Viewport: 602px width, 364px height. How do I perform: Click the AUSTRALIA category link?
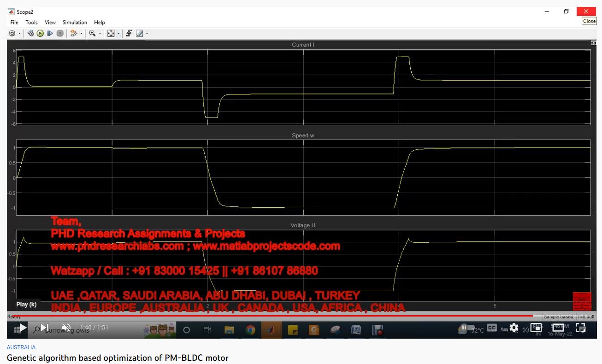(x=21, y=347)
